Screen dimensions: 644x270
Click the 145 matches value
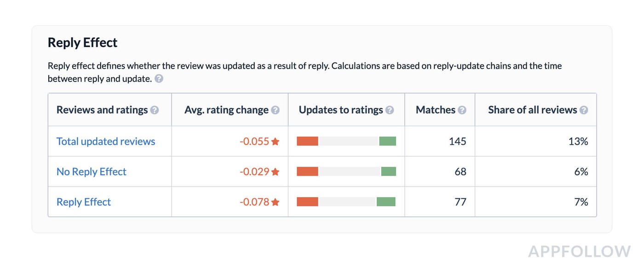tap(457, 141)
